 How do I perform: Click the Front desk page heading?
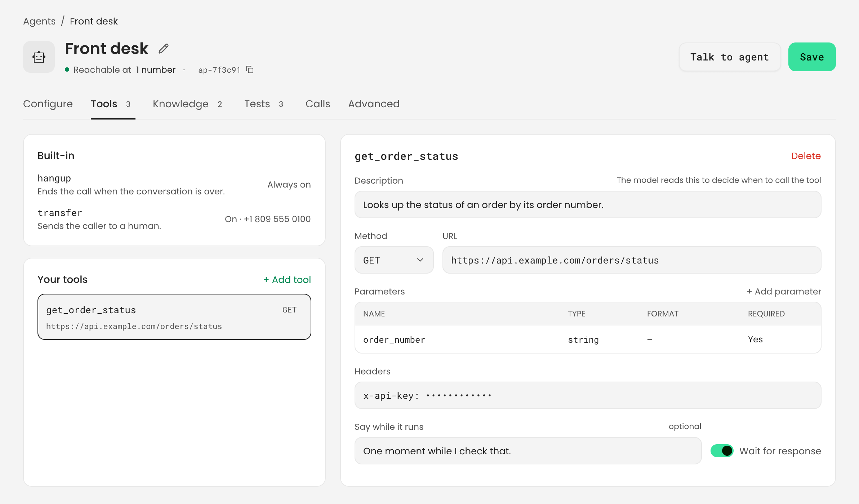[x=107, y=49]
